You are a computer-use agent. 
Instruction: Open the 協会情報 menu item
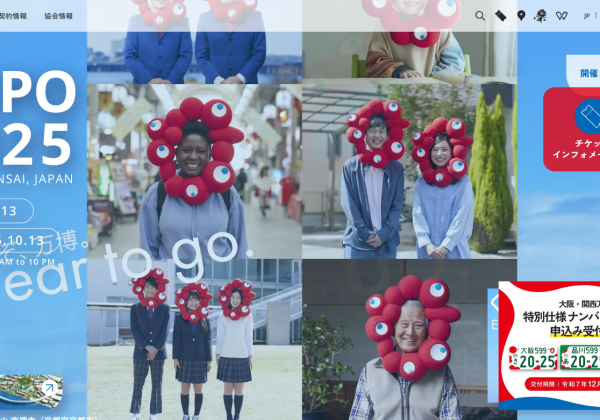(59, 16)
